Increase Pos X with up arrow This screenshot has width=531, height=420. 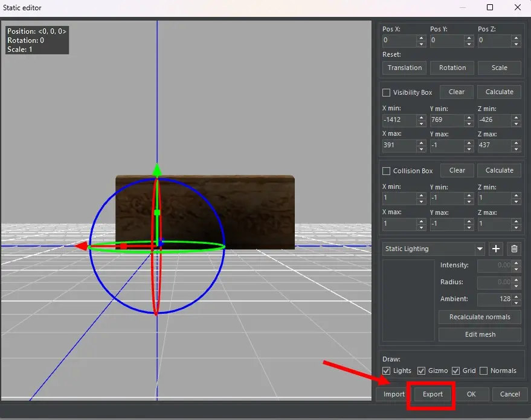point(421,38)
